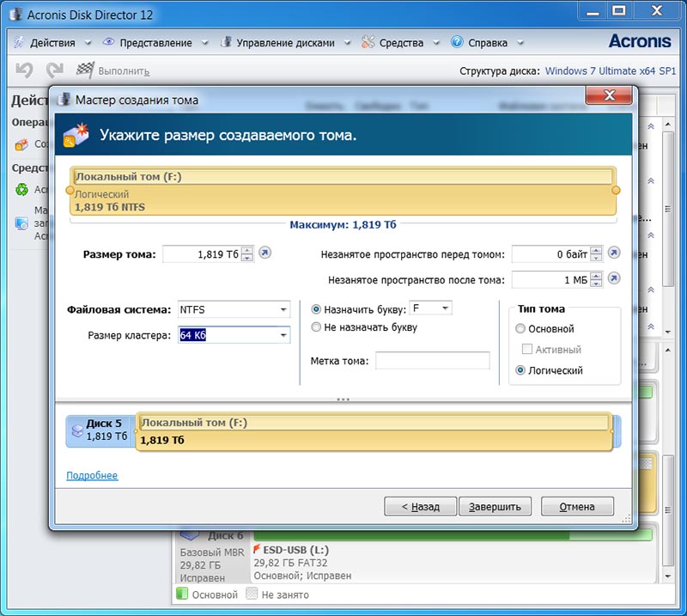Image resolution: width=687 pixels, height=616 pixels.
Task: Select the Назначить букву radio button
Action: point(316,309)
